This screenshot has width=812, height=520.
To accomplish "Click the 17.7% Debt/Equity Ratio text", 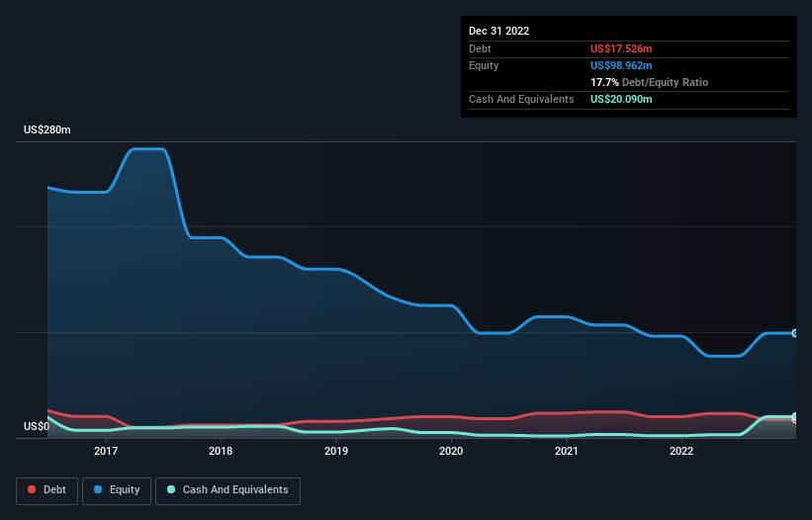I will (650, 82).
